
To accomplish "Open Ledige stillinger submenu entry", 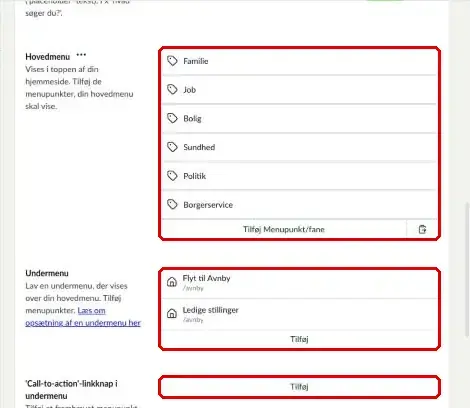I will point(299,314).
